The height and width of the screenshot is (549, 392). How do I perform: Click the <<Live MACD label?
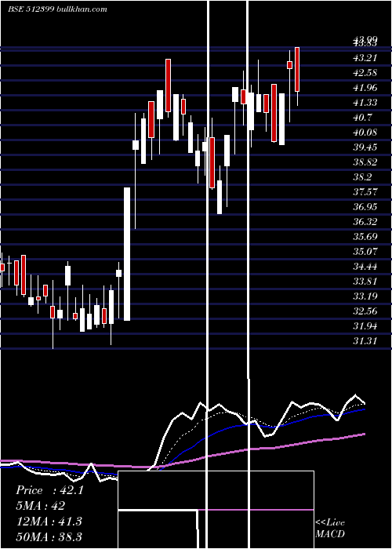tap(330, 529)
